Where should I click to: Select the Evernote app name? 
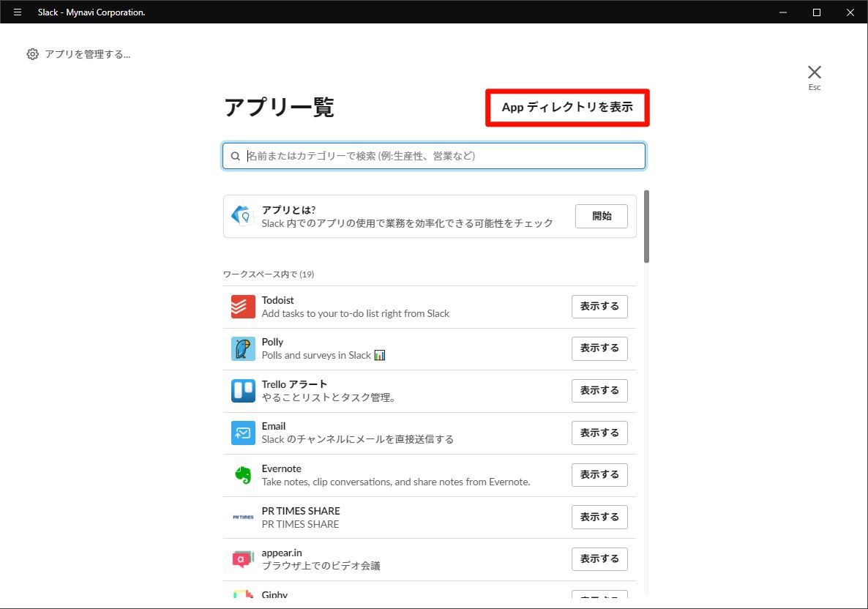coord(282,468)
